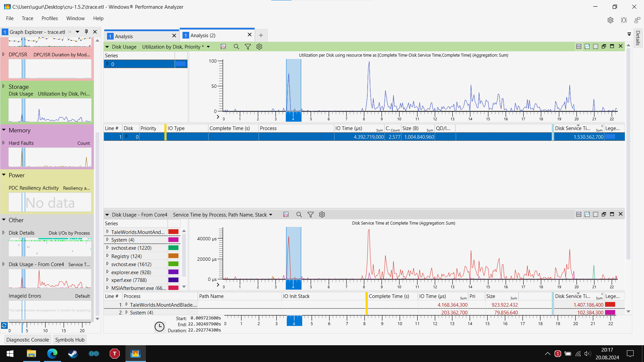Collapse the Disk Usage panel header triangle
This screenshot has height=362, width=644.
click(107, 47)
